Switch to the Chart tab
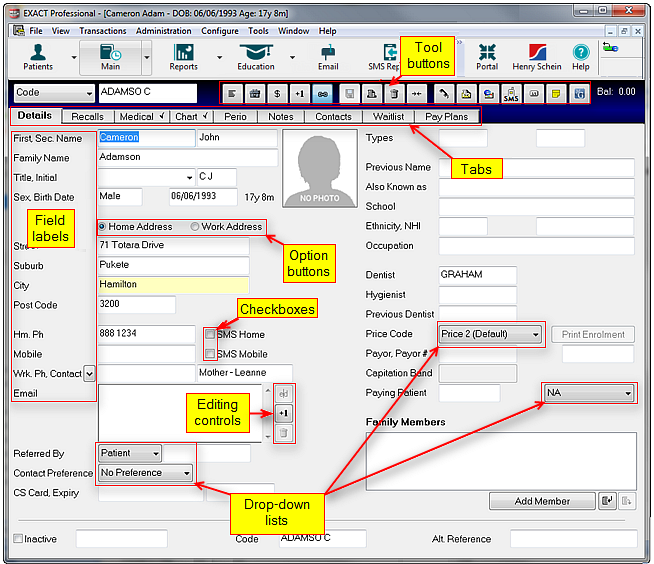Screen dimensions: 654x564 (191, 117)
